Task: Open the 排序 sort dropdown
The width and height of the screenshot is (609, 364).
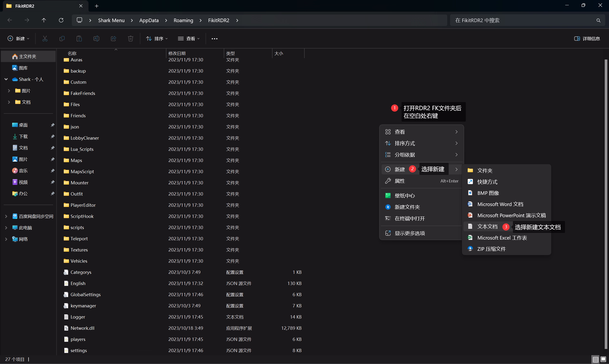Action: [157, 39]
